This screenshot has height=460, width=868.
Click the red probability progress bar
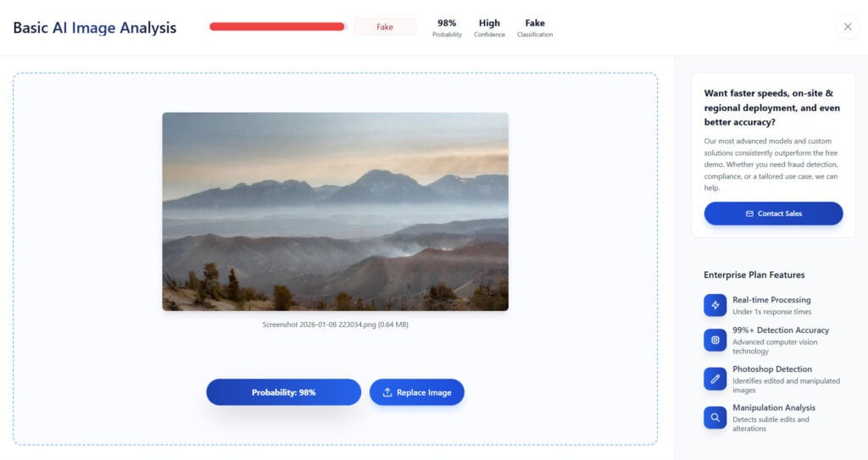tap(277, 26)
